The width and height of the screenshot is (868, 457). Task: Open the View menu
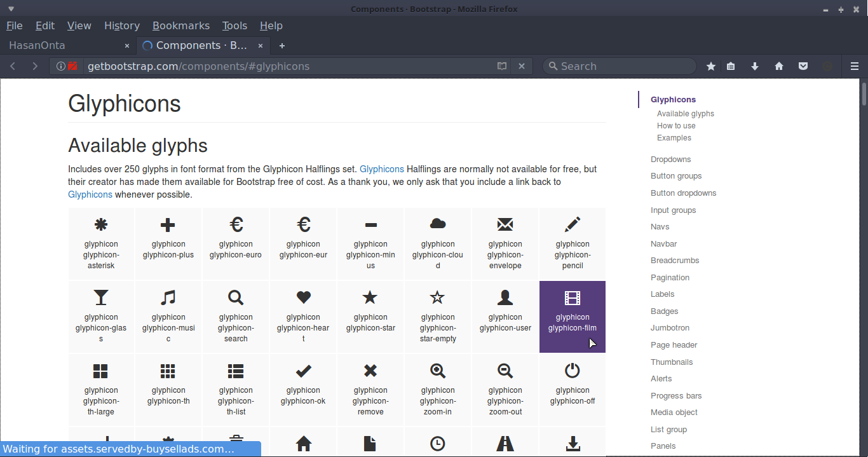click(79, 25)
